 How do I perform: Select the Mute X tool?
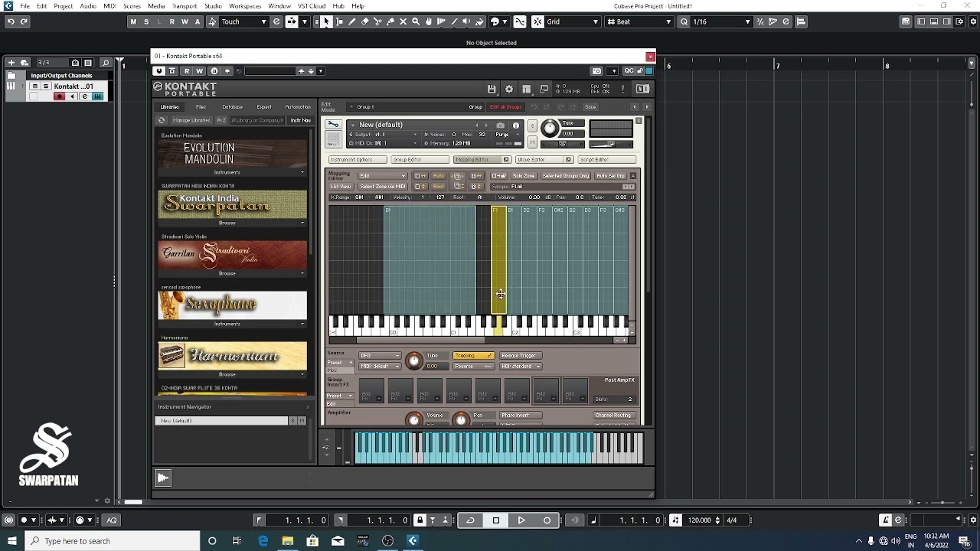403,21
